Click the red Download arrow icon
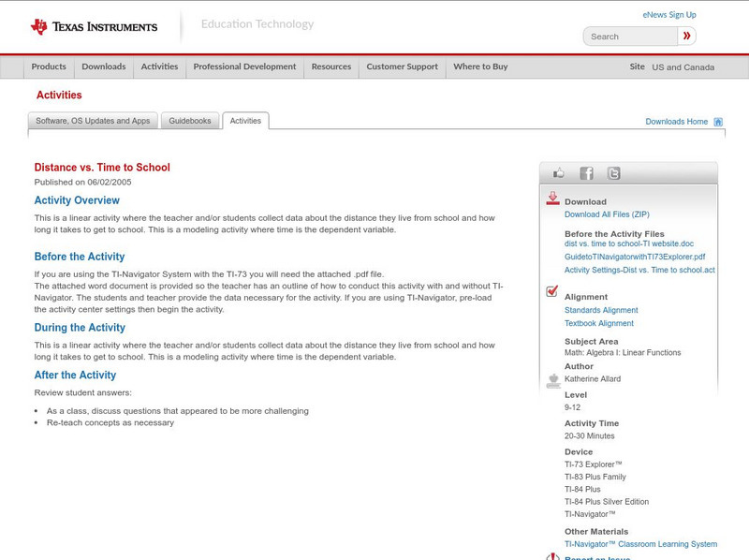The width and height of the screenshot is (749, 560). pyautogui.click(x=552, y=198)
